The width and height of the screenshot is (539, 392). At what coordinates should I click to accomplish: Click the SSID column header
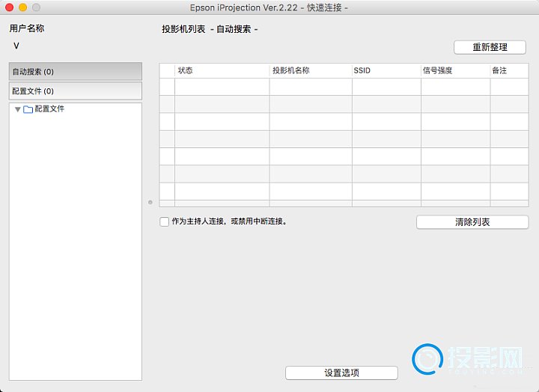[386, 70]
